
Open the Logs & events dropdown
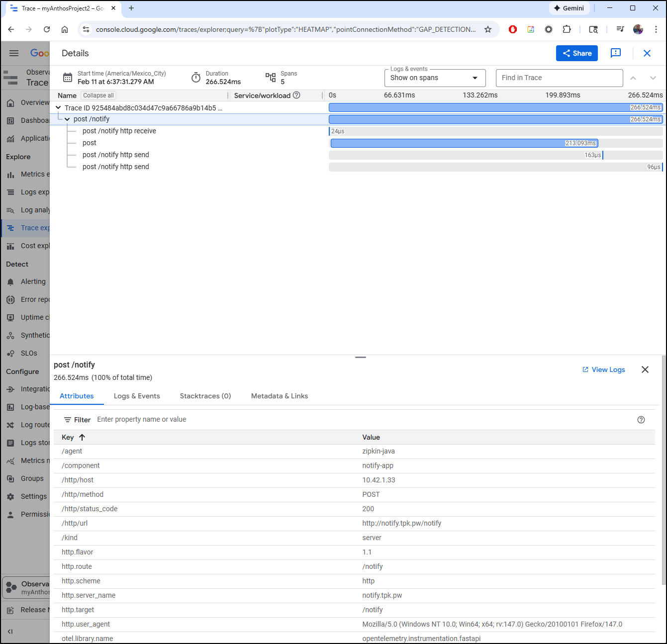(435, 78)
